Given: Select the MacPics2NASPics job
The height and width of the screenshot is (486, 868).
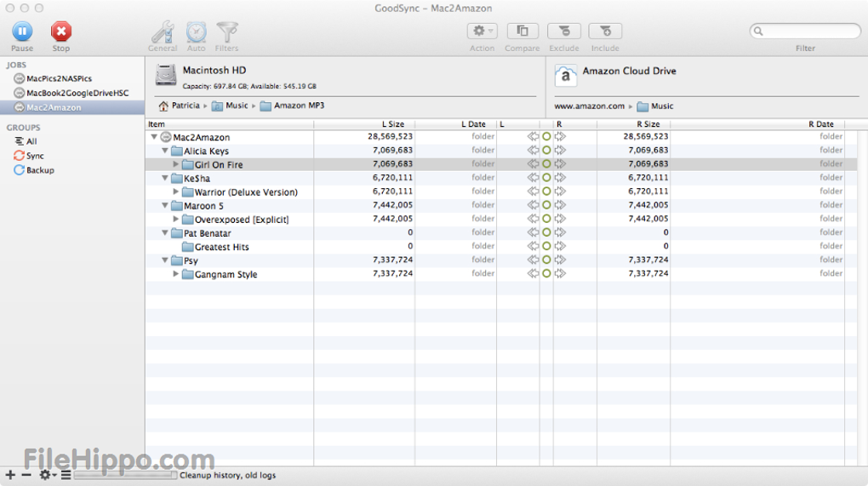Looking at the screenshot, I should (59, 78).
